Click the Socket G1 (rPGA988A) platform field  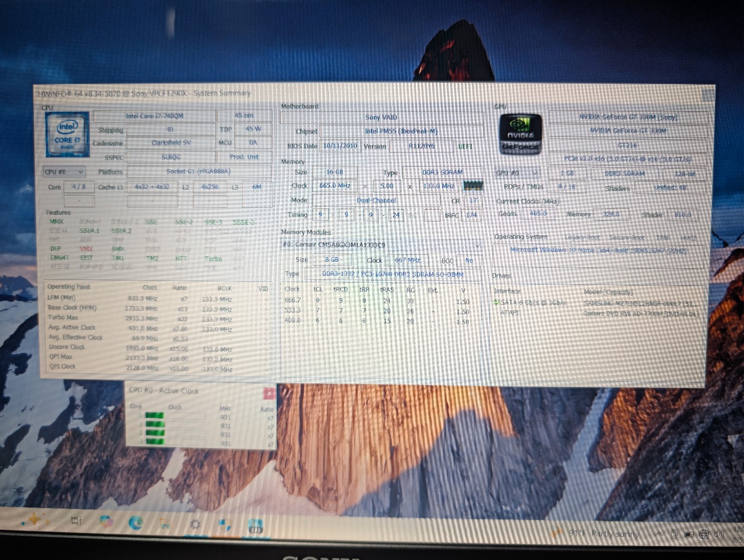click(199, 172)
